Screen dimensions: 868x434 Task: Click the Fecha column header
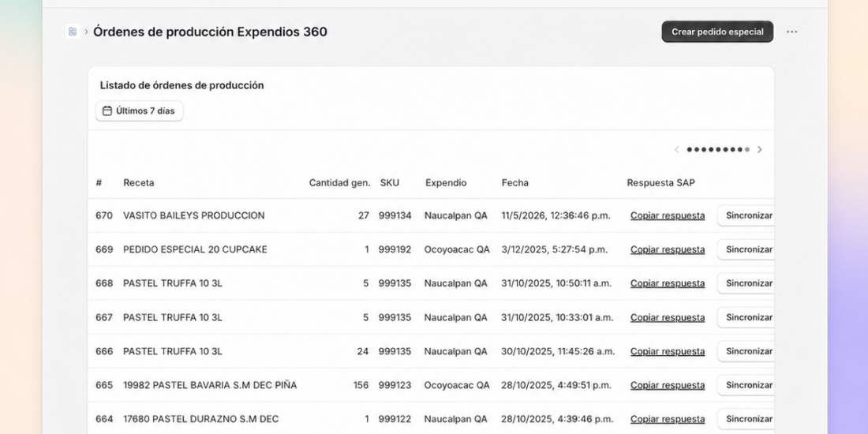click(514, 183)
